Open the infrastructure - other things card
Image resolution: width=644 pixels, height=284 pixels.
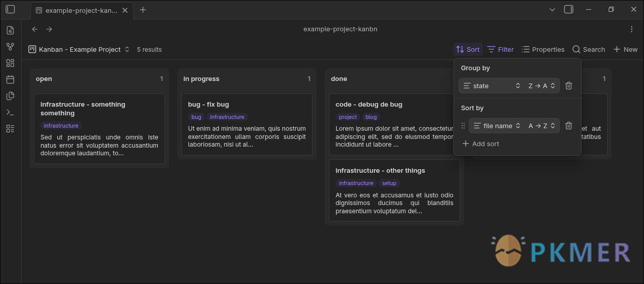pyautogui.click(x=394, y=190)
